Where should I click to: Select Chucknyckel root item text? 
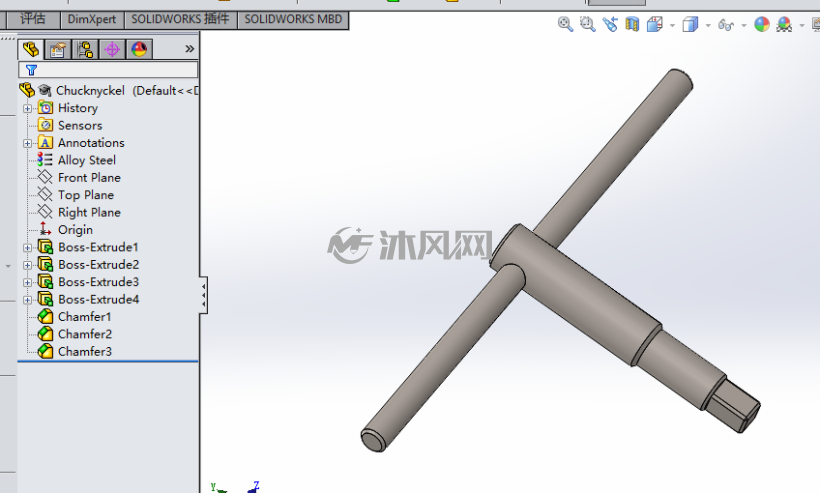(x=90, y=90)
